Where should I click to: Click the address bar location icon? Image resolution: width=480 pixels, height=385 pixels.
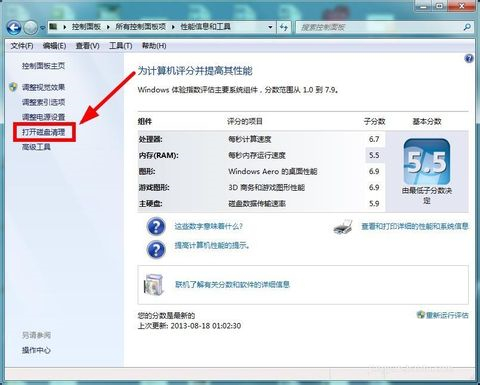tap(53, 27)
